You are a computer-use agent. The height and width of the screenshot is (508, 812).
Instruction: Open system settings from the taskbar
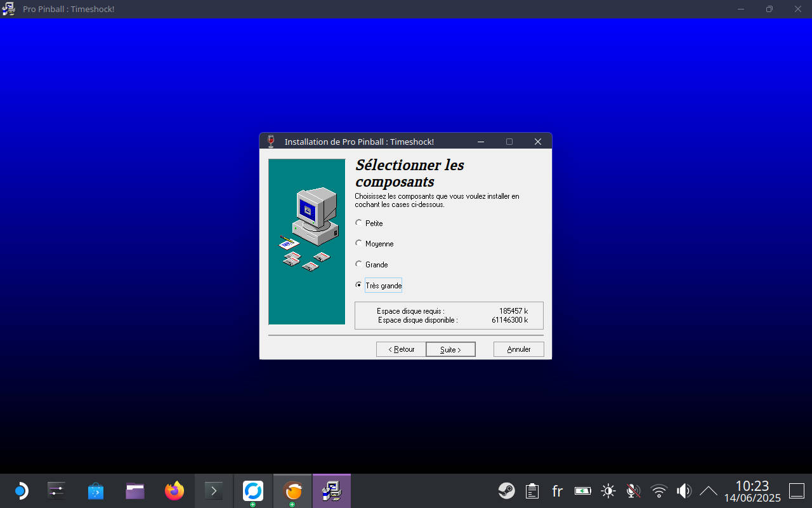tap(56, 491)
